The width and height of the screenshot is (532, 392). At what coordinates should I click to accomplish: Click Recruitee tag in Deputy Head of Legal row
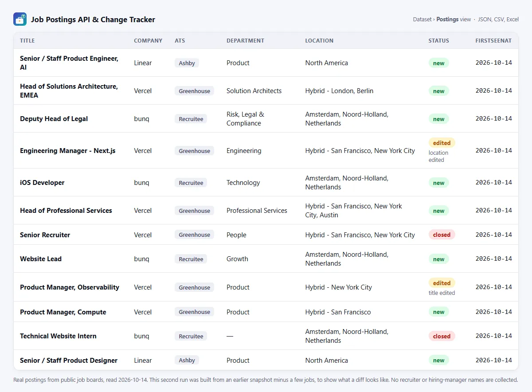tap(191, 119)
